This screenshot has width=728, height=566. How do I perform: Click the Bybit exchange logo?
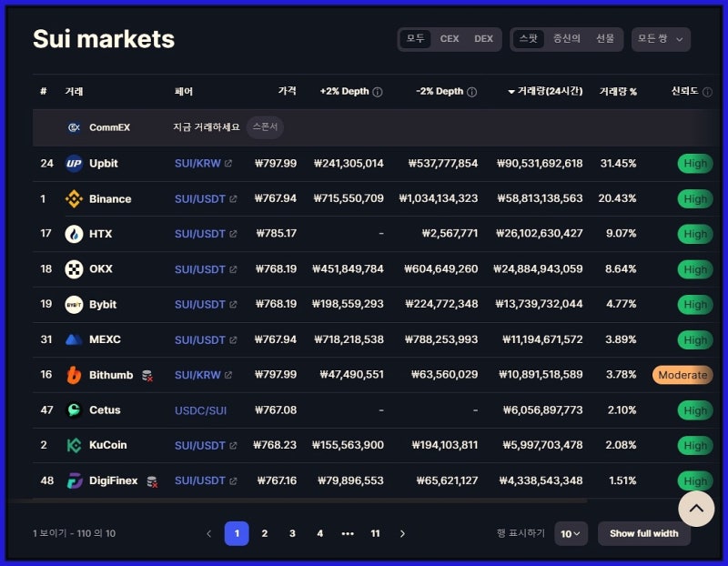(74, 305)
